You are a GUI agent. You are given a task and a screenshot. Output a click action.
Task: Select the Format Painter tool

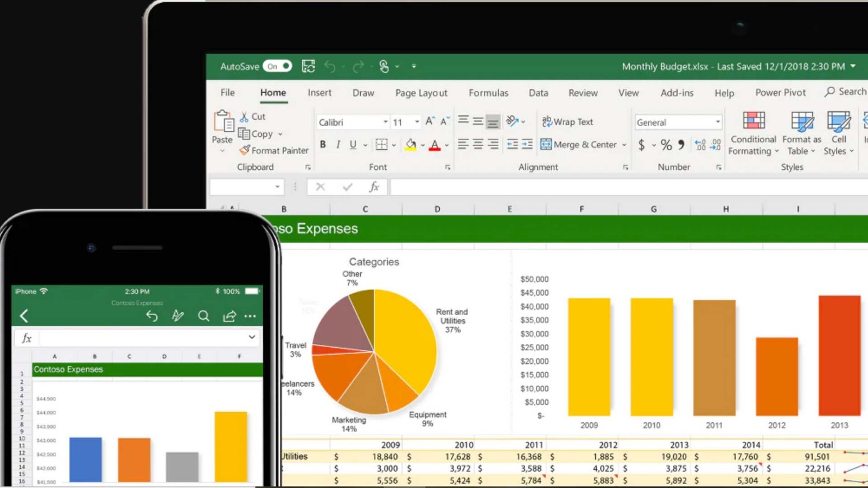(x=273, y=150)
